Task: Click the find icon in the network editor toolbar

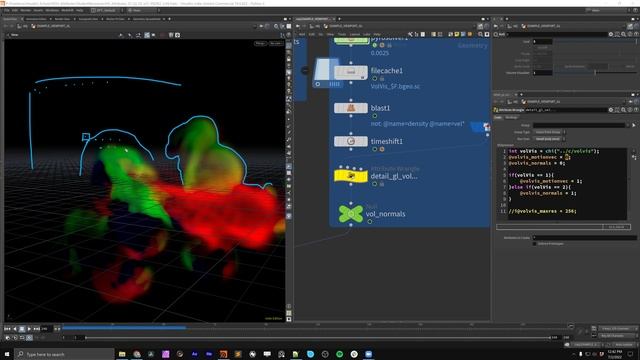Action: [480, 34]
